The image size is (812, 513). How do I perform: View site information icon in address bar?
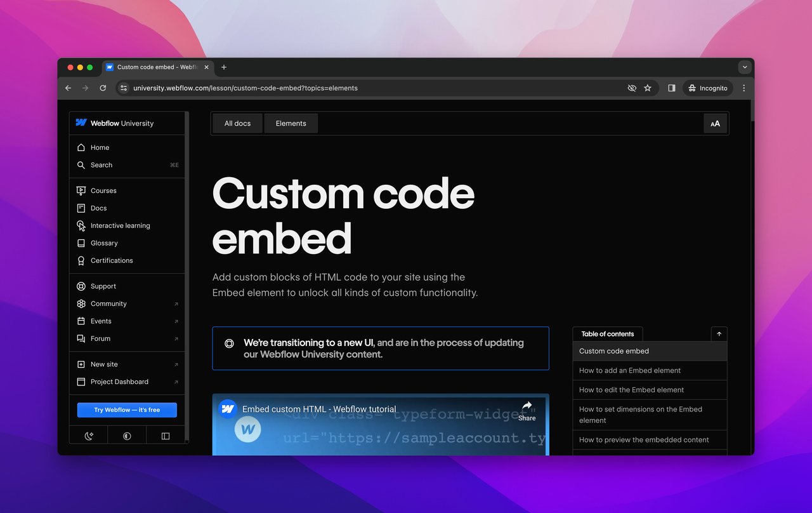pos(124,88)
